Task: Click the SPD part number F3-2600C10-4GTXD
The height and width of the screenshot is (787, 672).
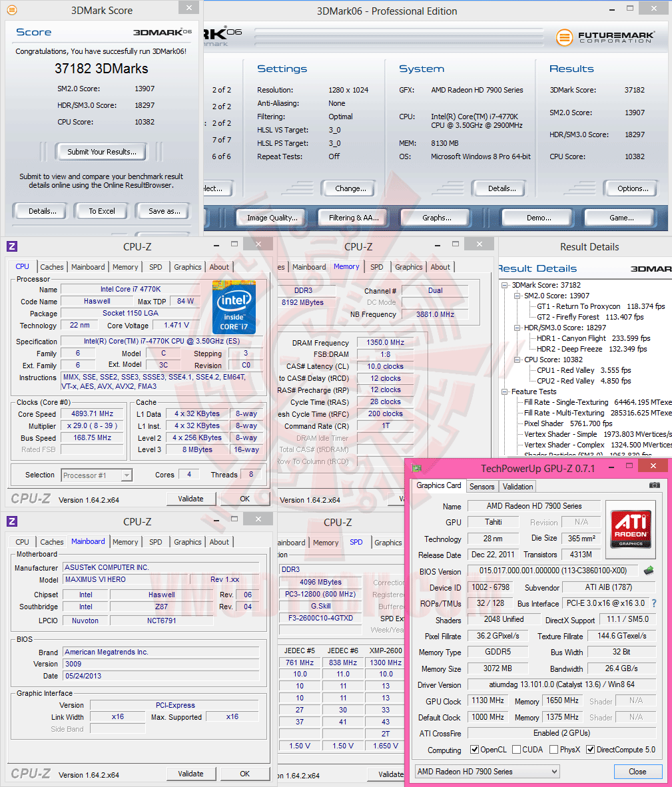Action: 320,618
